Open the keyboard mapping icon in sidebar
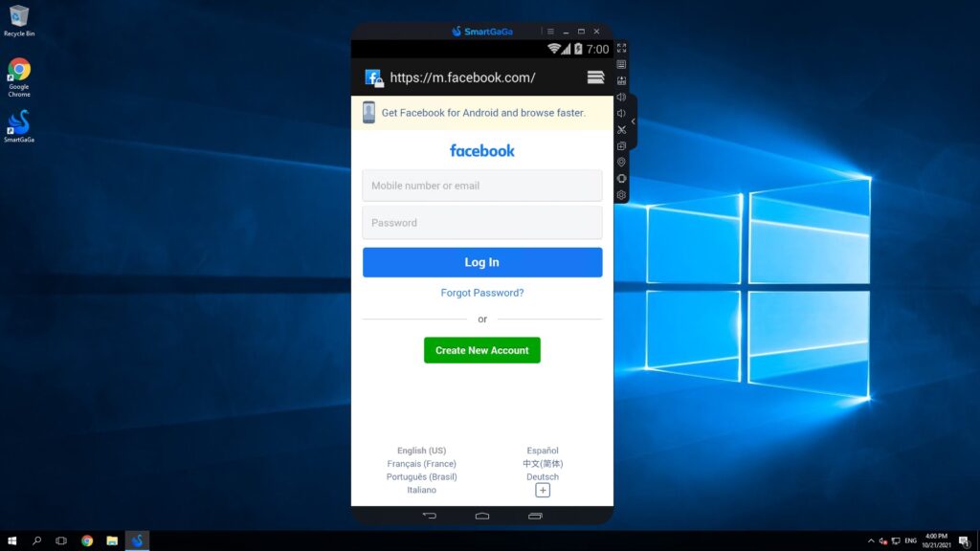Screen dimensions: 980x551 [621, 64]
